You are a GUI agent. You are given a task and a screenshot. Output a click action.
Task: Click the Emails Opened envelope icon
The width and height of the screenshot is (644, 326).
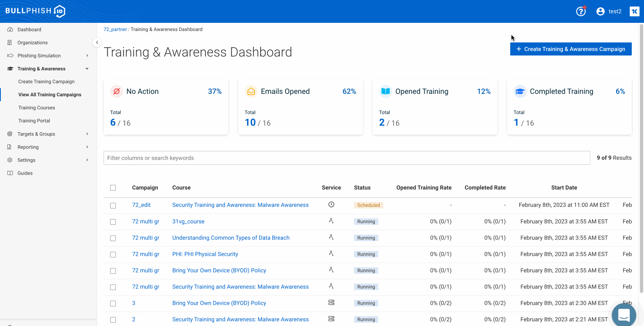tap(251, 91)
